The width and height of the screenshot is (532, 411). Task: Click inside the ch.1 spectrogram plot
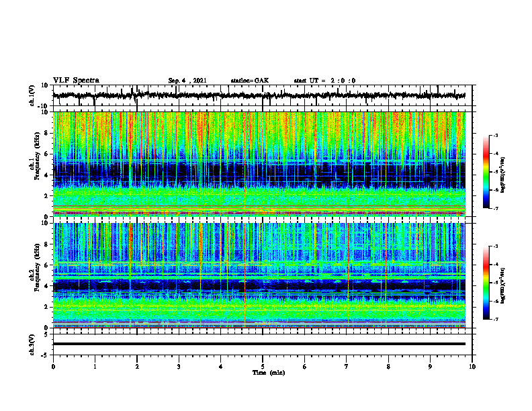pyautogui.click(x=259, y=164)
